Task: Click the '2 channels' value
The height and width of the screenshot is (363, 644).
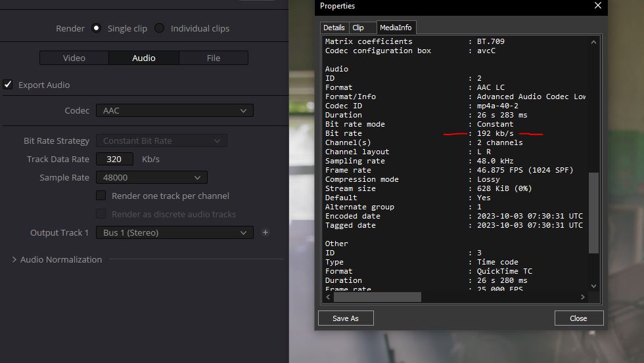Action: pyautogui.click(x=499, y=142)
